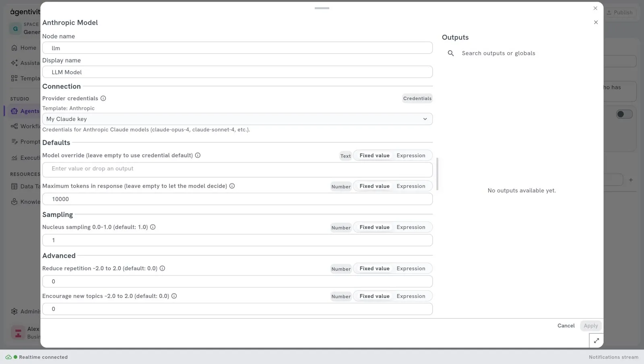Toggle the switch in the background agent panel

(624, 114)
